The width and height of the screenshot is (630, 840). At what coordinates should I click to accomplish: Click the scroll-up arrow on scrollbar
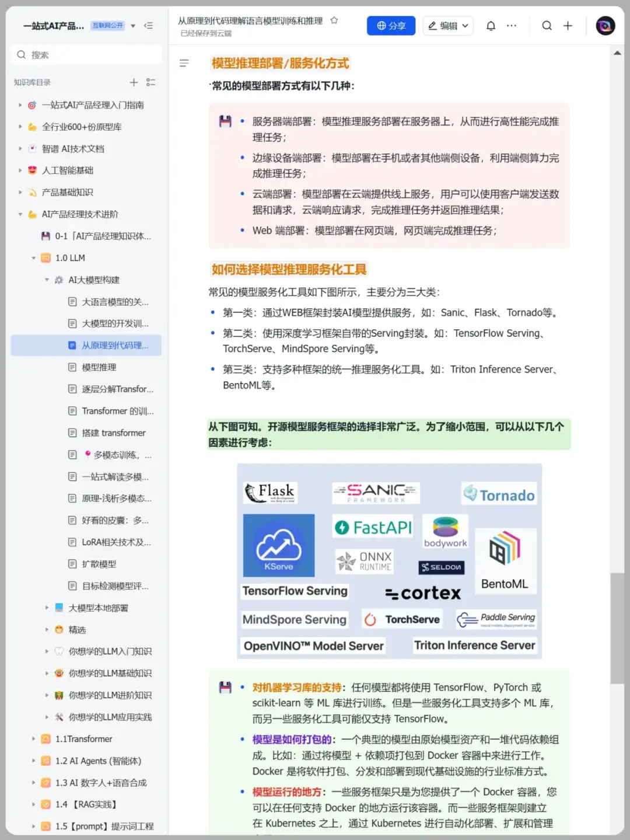[617, 53]
